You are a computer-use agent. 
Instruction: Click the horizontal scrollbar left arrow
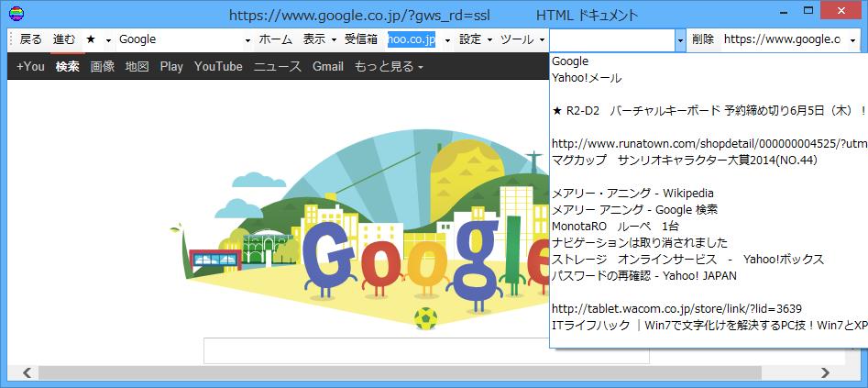tap(26, 372)
